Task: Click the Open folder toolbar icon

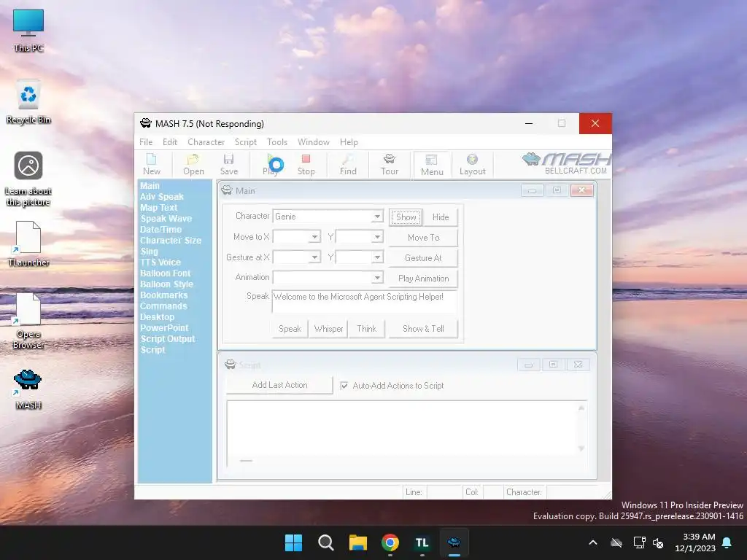Action: click(193, 159)
